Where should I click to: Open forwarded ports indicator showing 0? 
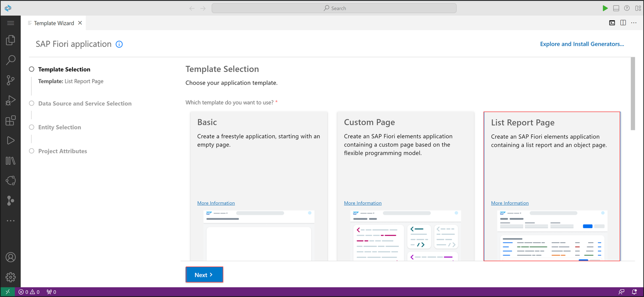pyautogui.click(x=51, y=292)
